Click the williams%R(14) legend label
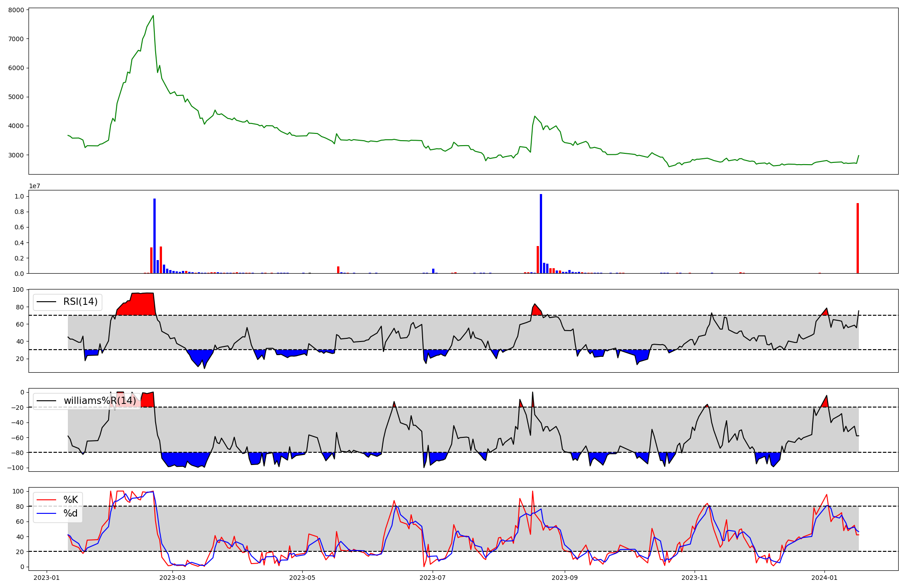The height and width of the screenshot is (588, 905). (100, 401)
